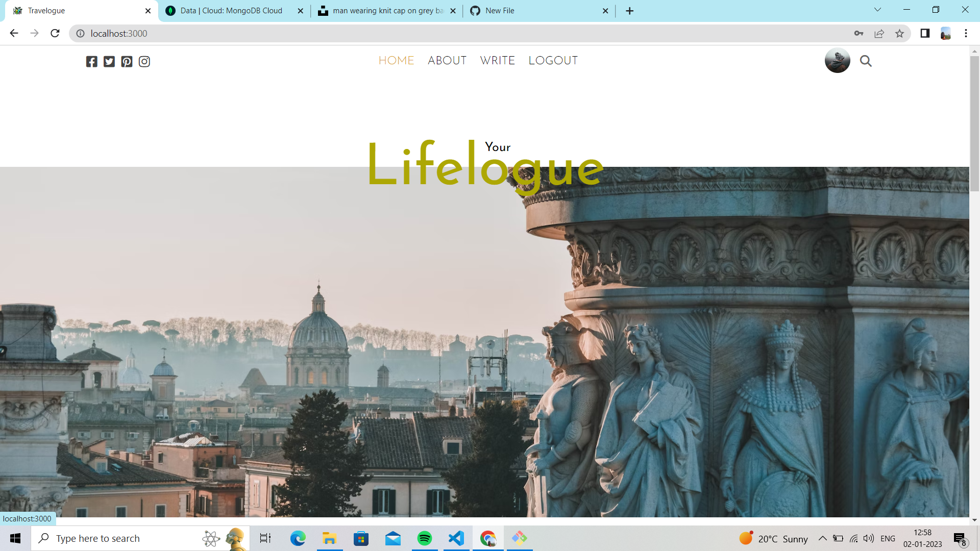
Task: Show hidden system tray icons
Action: [822, 538]
